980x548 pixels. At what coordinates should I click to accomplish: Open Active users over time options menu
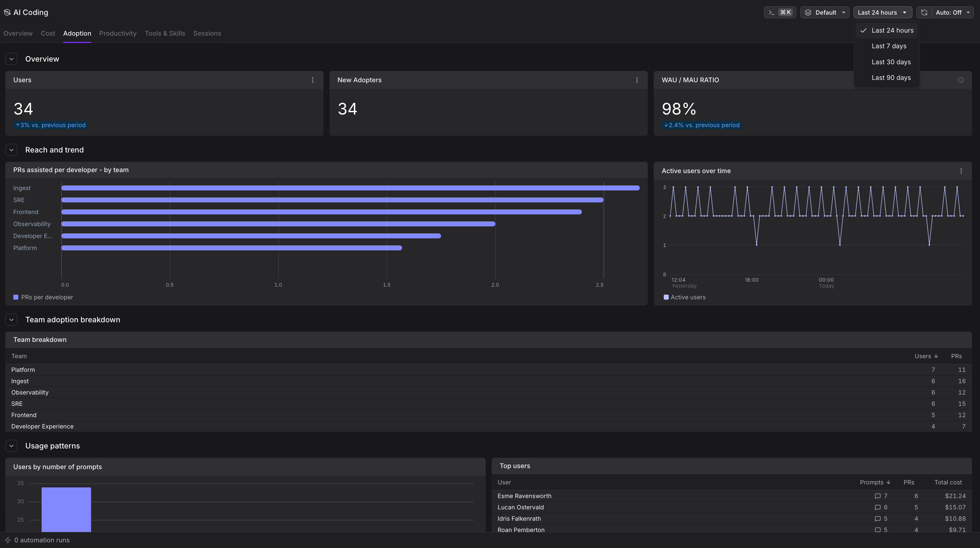pos(961,171)
